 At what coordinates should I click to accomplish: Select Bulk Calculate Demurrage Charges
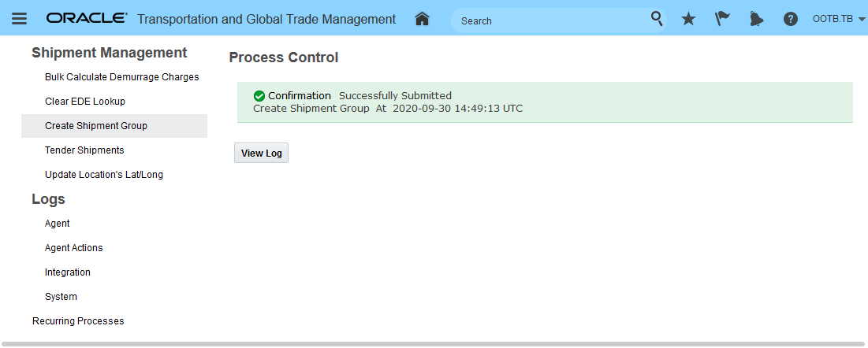coord(121,77)
